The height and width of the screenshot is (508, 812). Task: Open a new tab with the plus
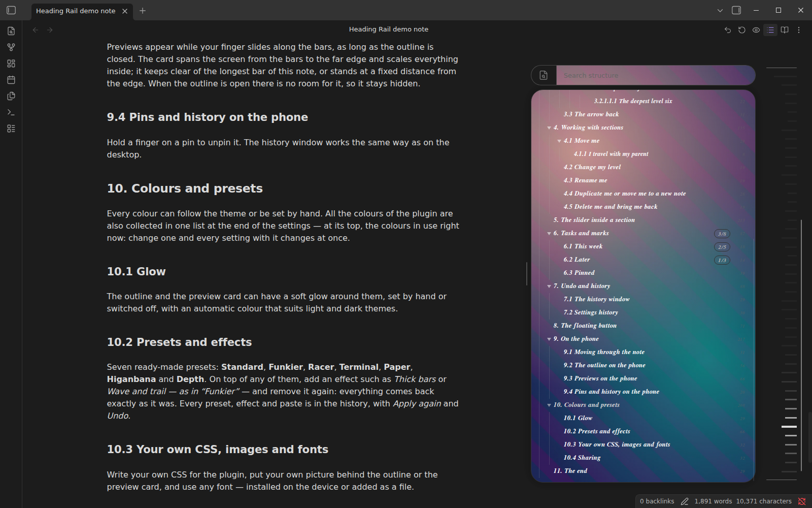click(143, 11)
